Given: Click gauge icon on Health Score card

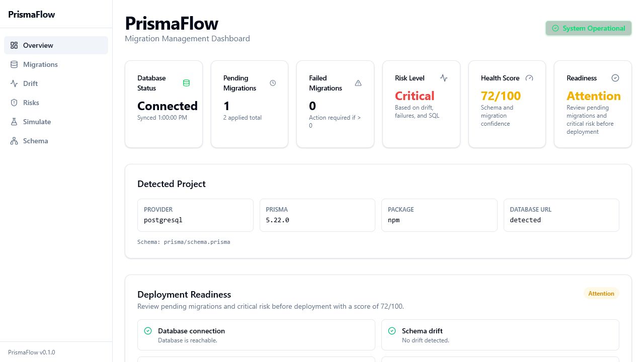Looking at the screenshot, I should pos(529,78).
